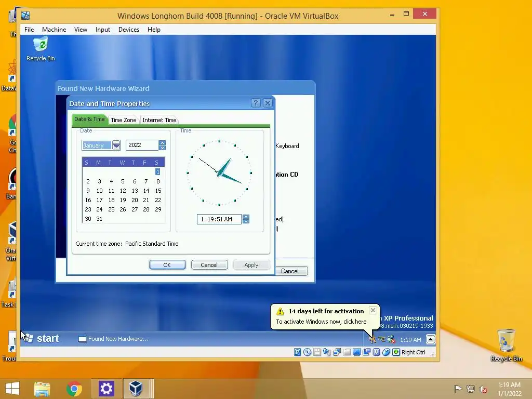Select calendar day 15
This screenshot has width=532, height=399.
158,191
